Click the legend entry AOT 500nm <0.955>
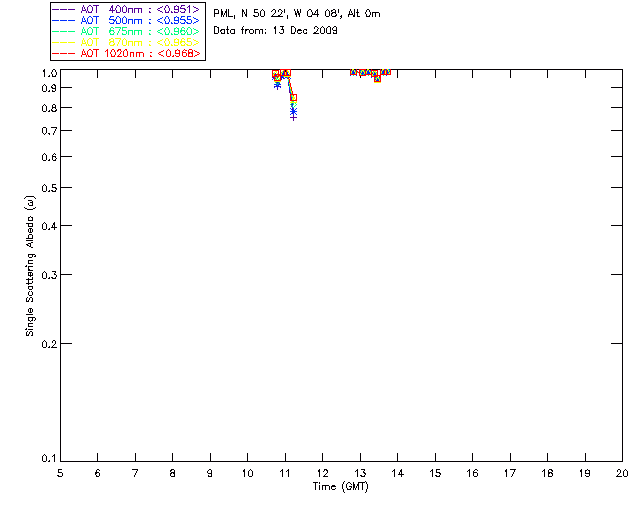Viewport: 640px width, 512px height. point(127,20)
